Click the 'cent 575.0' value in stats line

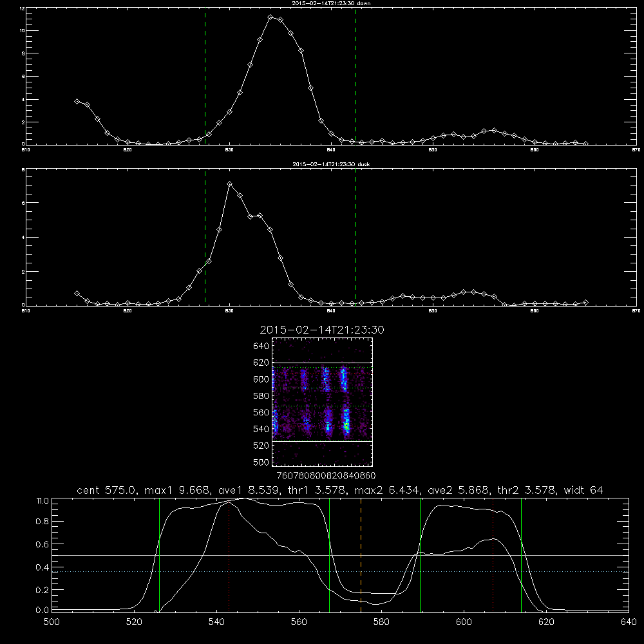108,490
